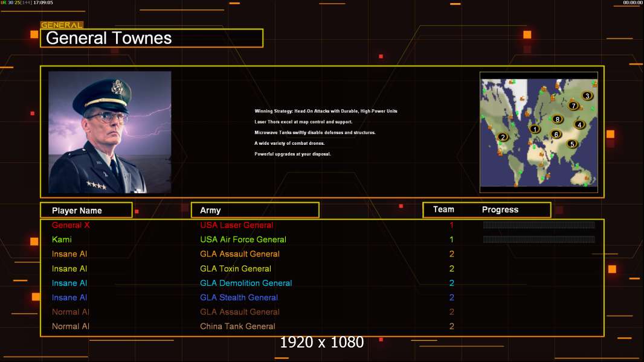
Task: Click Insane AI in orange GLA Assault row
Action: click(69, 254)
